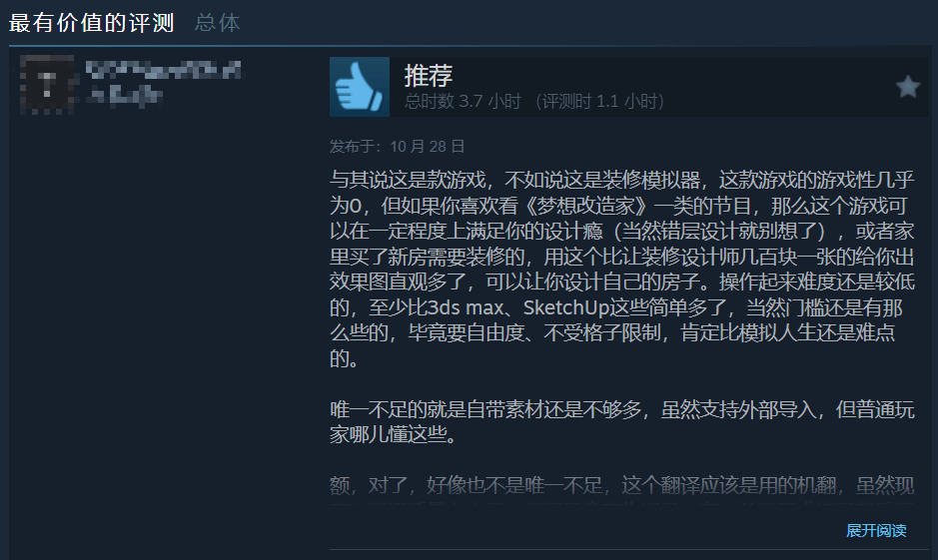Expand review with 展开阅读
Screen dimensions: 938x560
(876, 530)
